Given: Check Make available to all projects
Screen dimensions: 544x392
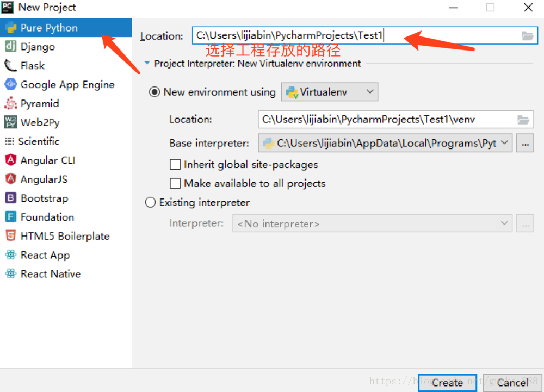Looking at the screenshot, I should pyautogui.click(x=175, y=183).
